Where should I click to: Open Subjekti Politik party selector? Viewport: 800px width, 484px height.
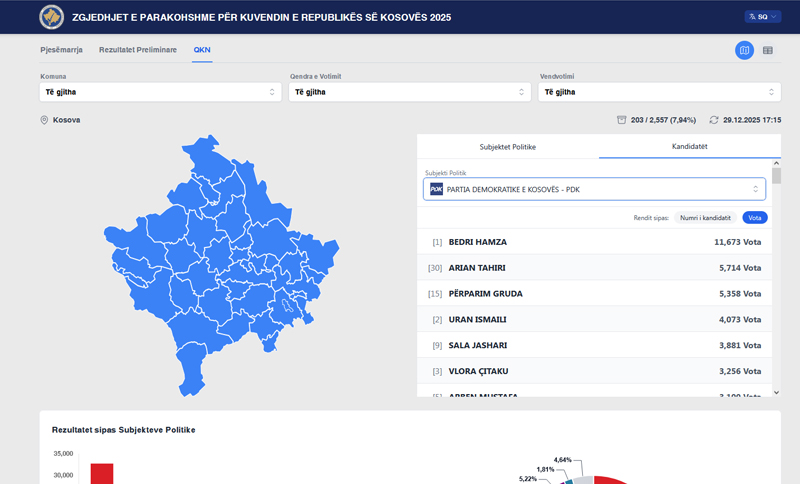tap(594, 188)
